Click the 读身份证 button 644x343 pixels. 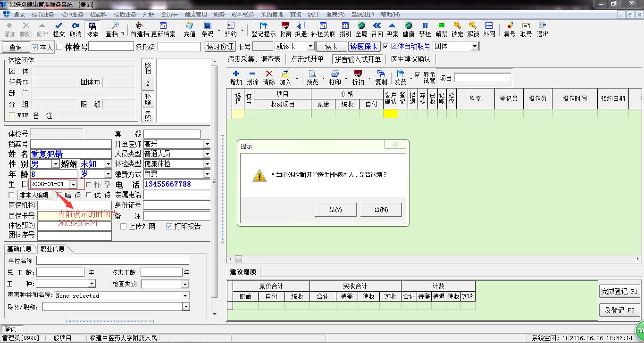[x=220, y=46]
